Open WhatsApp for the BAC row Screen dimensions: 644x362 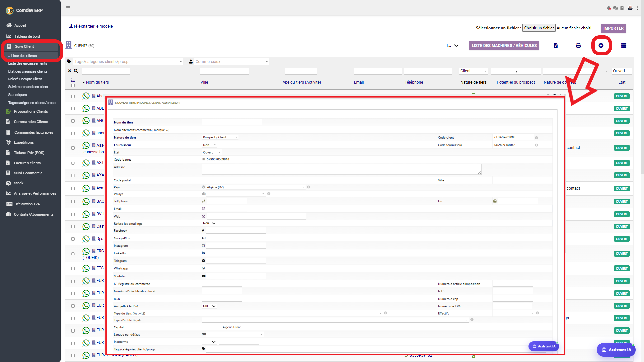[x=86, y=201]
